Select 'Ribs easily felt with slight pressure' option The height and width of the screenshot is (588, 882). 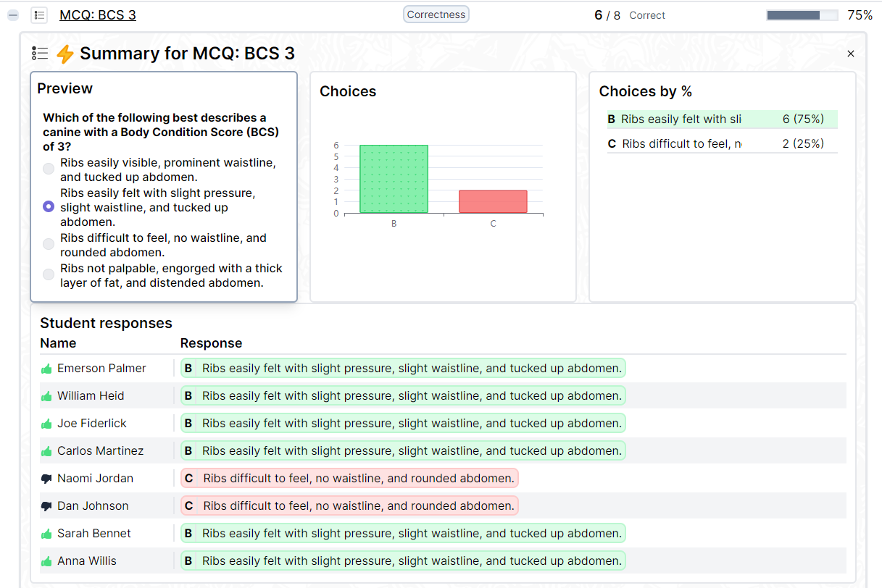click(49, 206)
